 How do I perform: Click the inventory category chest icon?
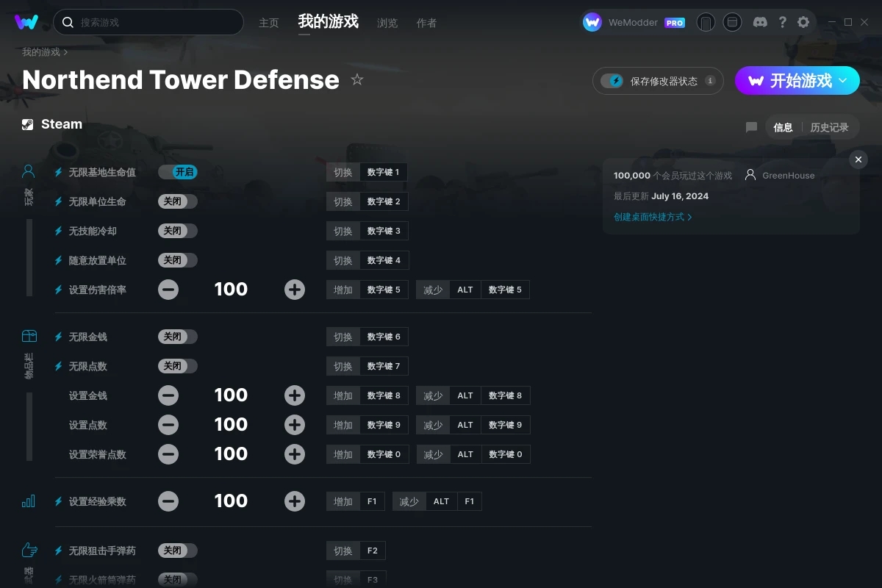pyautogui.click(x=29, y=336)
